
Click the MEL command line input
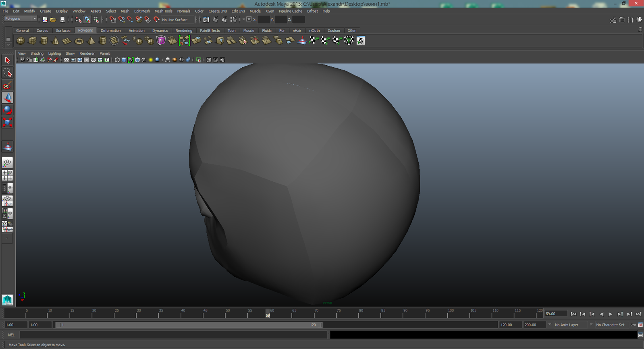174,335
